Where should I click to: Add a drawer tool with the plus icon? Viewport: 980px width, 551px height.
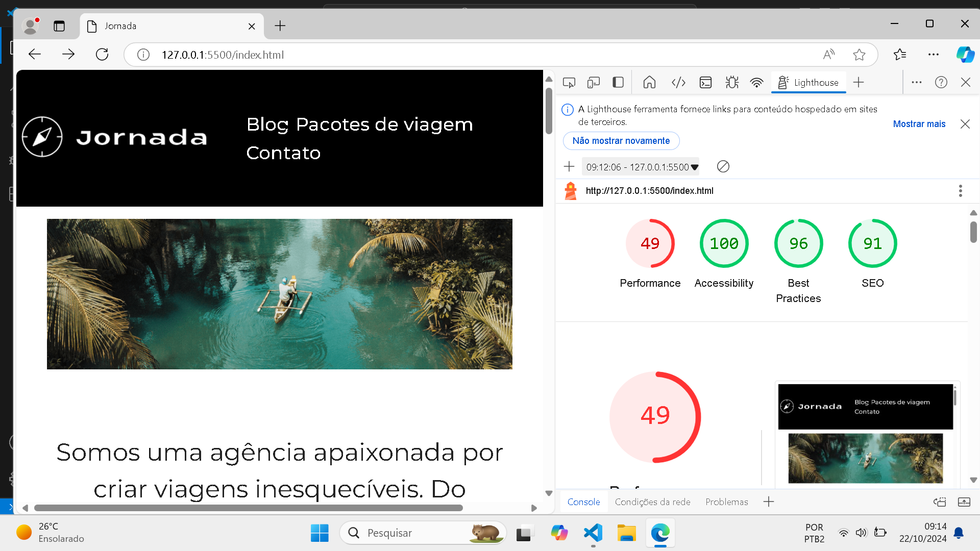[769, 502]
